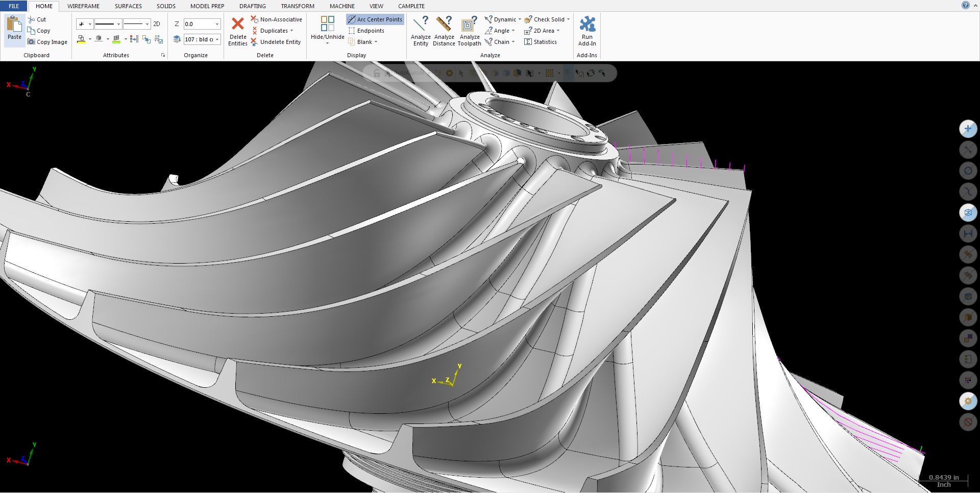The image size is (980, 493).
Task: Open the DRAFTING tab
Action: pyautogui.click(x=252, y=6)
